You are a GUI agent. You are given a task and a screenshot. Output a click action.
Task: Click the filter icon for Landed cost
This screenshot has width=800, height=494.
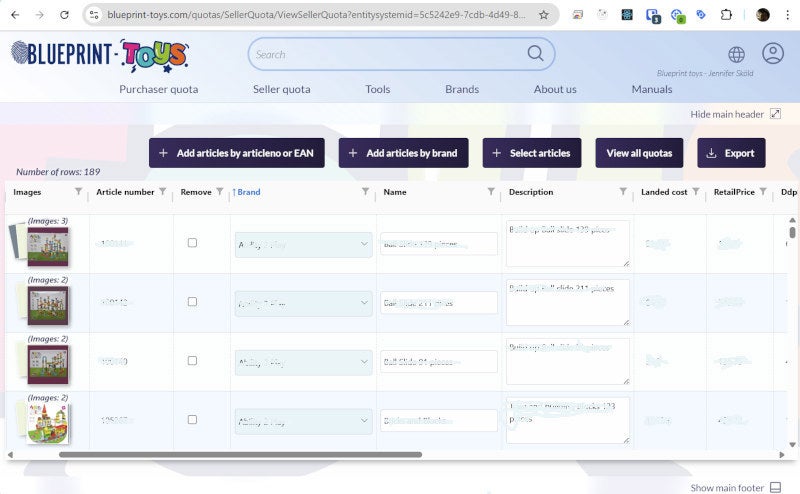pos(695,191)
